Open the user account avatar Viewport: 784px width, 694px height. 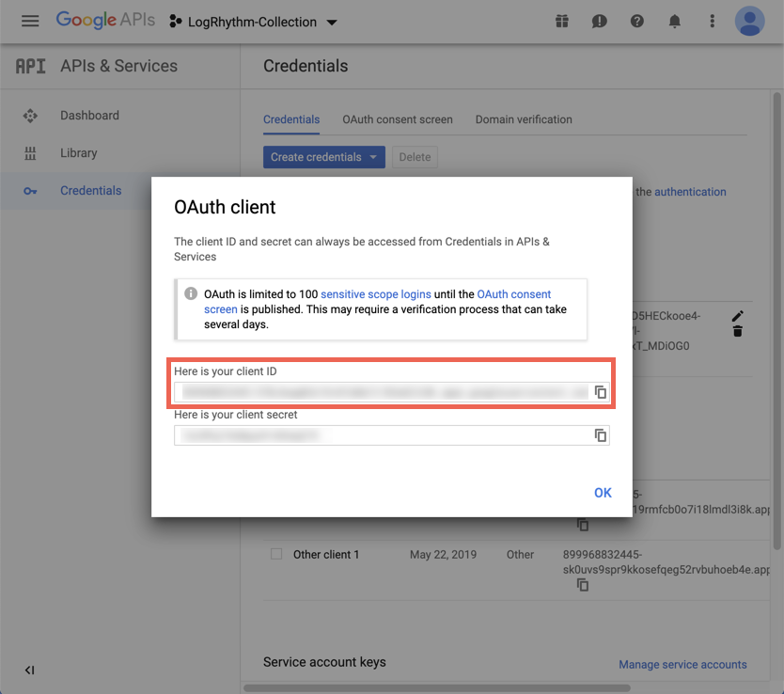click(749, 21)
